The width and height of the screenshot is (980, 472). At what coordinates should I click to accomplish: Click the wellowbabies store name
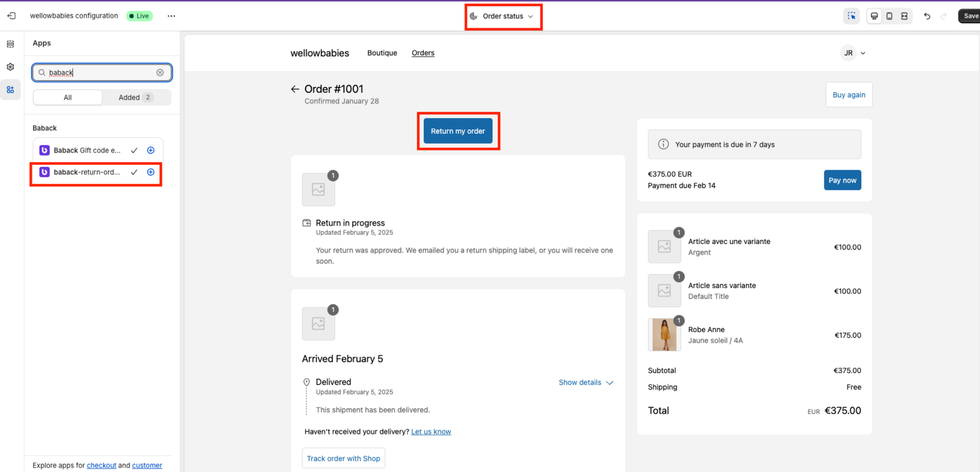pos(320,53)
